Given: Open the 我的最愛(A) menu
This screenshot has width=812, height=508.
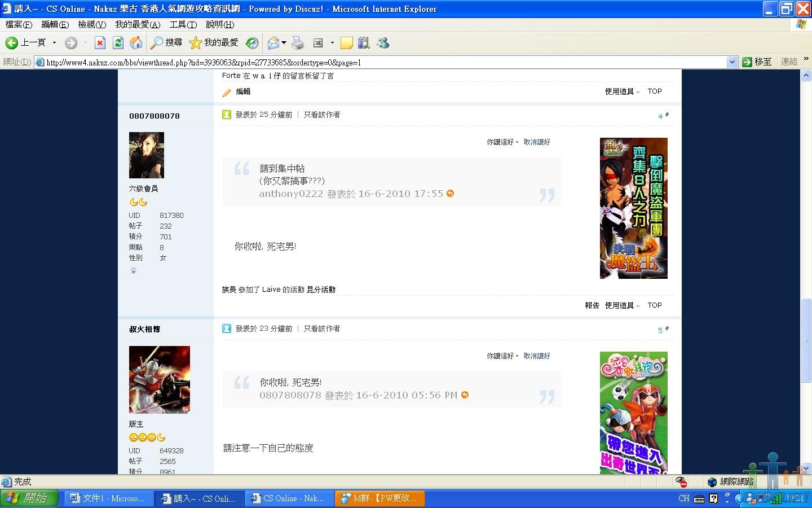Looking at the screenshot, I should point(138,24).
